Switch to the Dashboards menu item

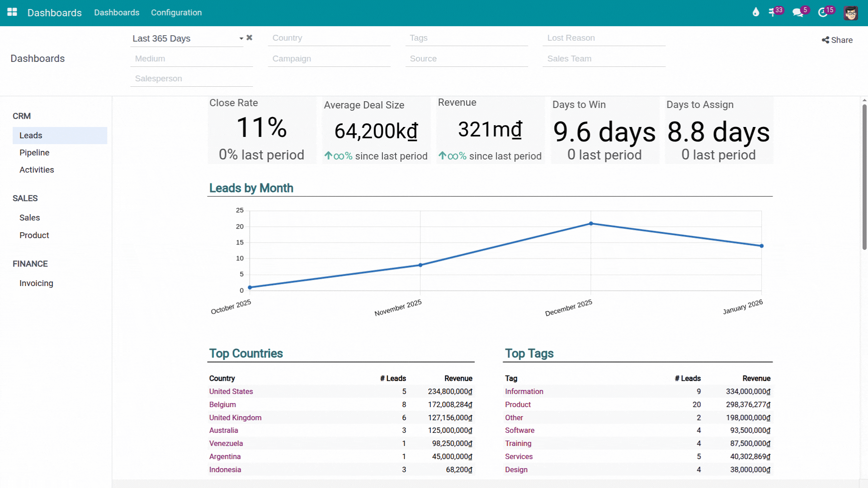(117, 12)
